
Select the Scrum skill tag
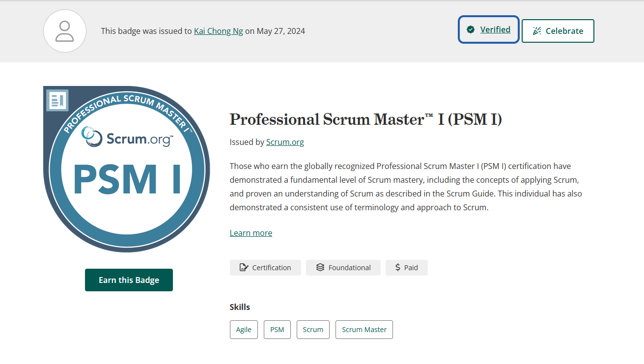coord(313,330)
